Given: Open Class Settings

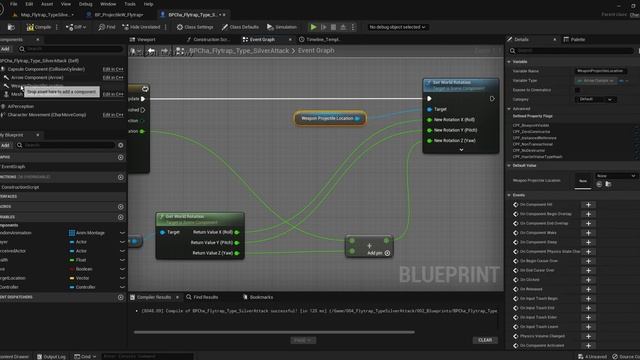Looking at the screenshot, I should pyautogui.click(x=195, y=27).
